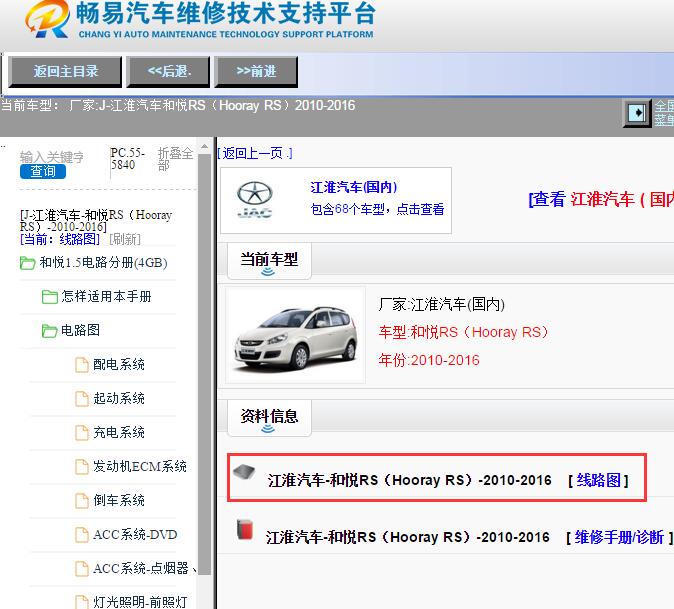The height and width of the screenshot is (609, 674).
Task: Click the 返回上一页 link
Action: 254,153
